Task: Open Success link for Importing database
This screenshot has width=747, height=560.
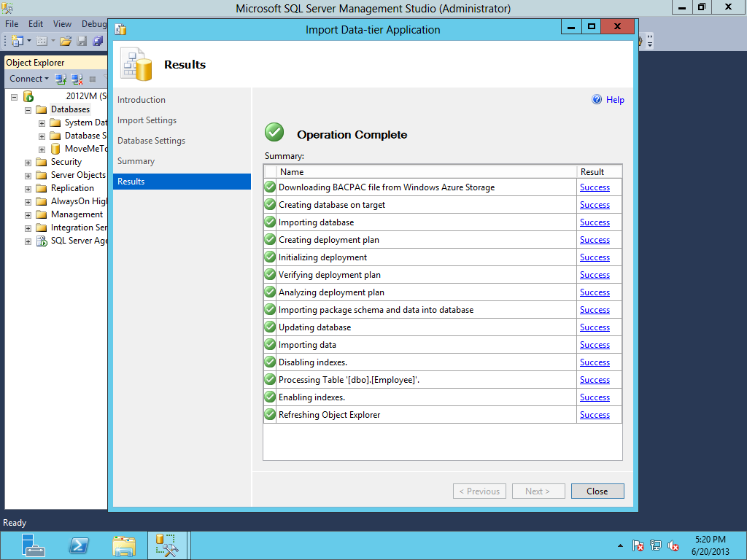Action: [595, 222]
